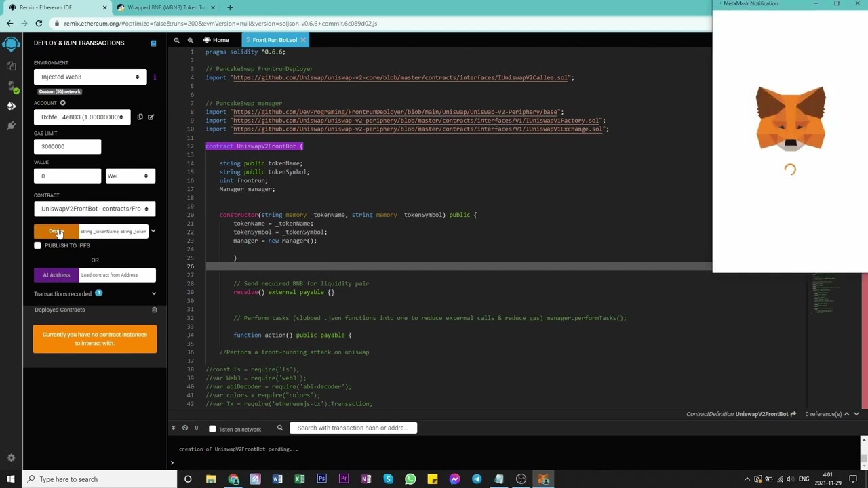Zoom out the editor font
Viewport: 868px width, 488px height.
pos(176,40)
